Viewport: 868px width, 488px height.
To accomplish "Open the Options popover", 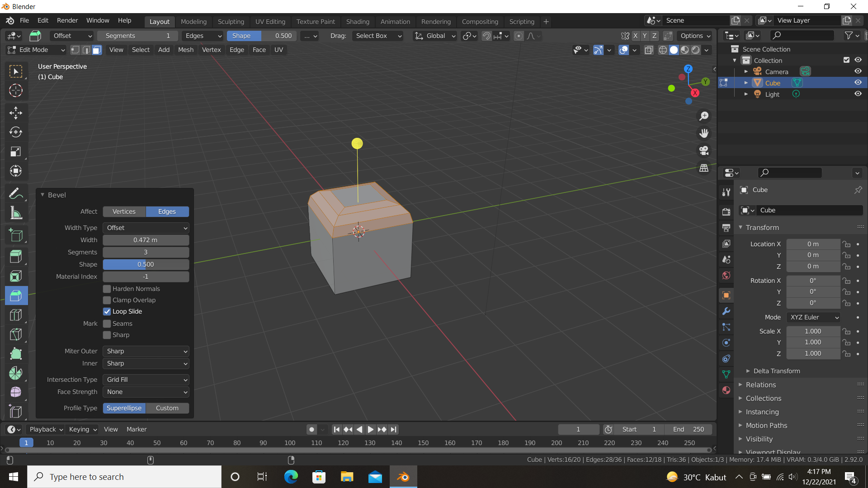I will pos(695,36).
